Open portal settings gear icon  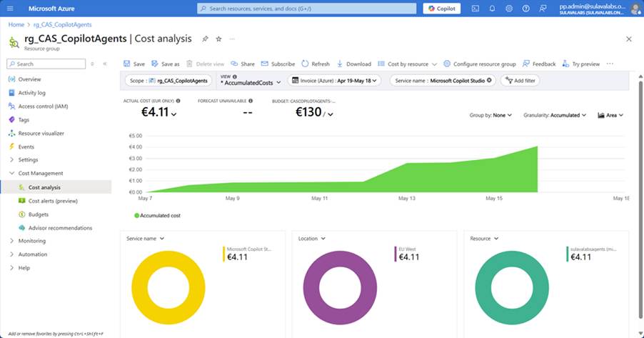point(509,9)
